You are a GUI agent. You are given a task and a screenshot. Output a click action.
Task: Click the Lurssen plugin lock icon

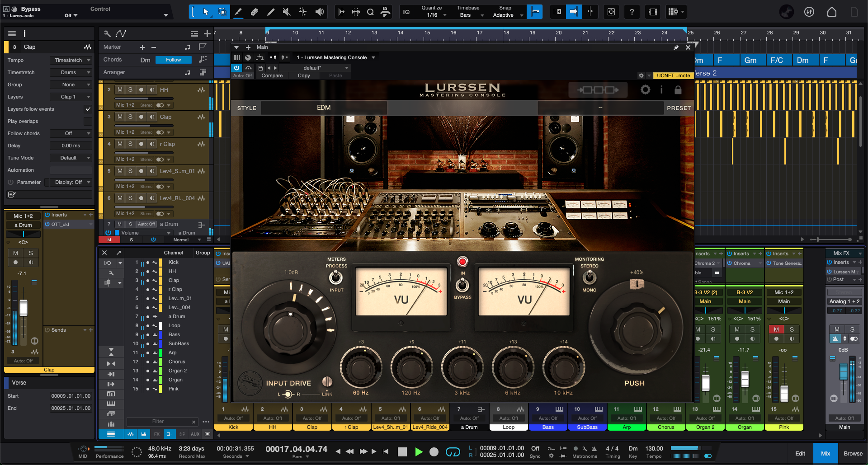click(x=678, y=90)
